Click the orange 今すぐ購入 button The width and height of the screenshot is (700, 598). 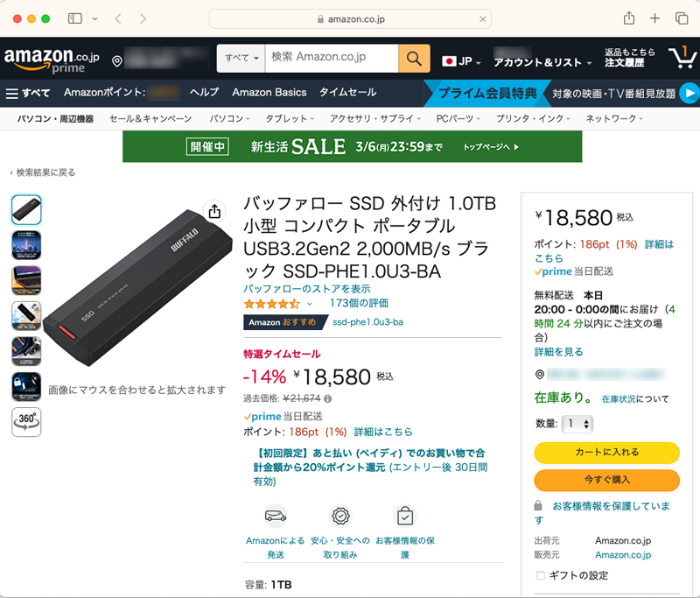pyautogui.click(x=606, y=480)
